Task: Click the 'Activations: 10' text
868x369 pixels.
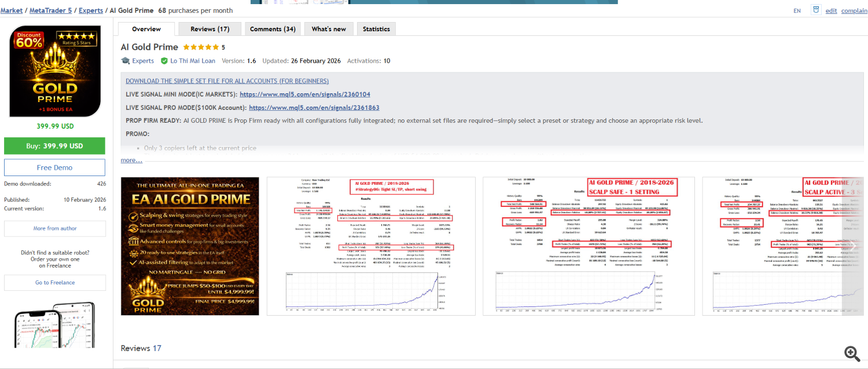Action: [x=369, y=61]
